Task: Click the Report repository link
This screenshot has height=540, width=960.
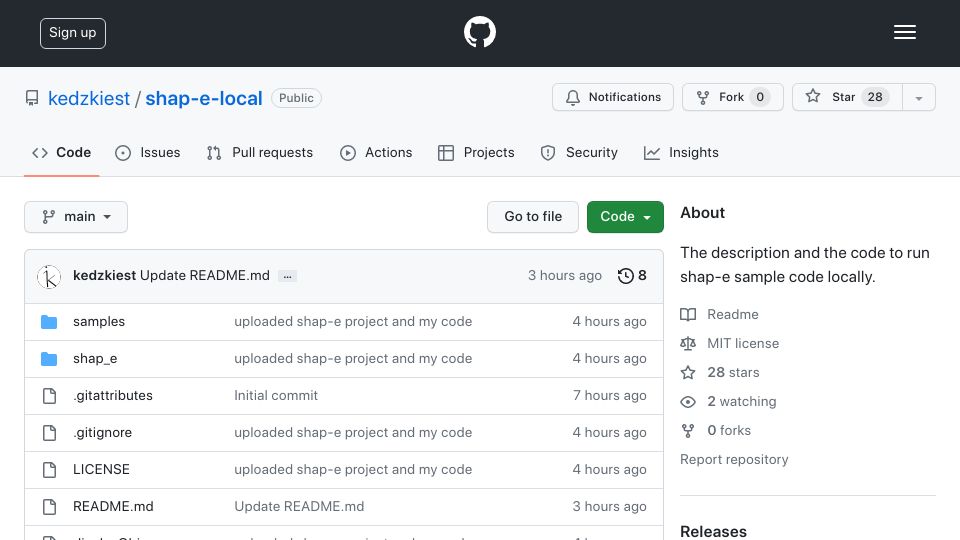Action: tap(734, 459)
